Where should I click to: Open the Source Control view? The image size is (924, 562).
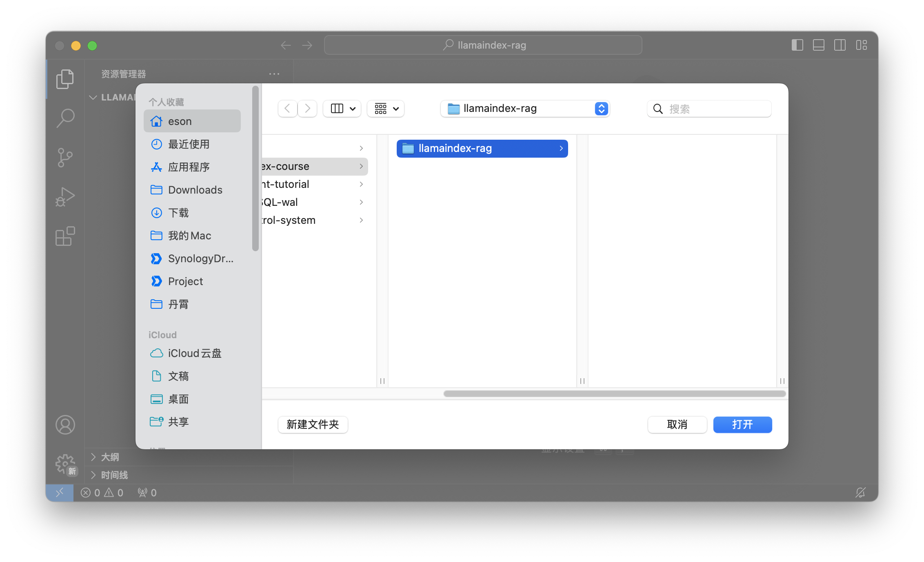pos(65,157)
